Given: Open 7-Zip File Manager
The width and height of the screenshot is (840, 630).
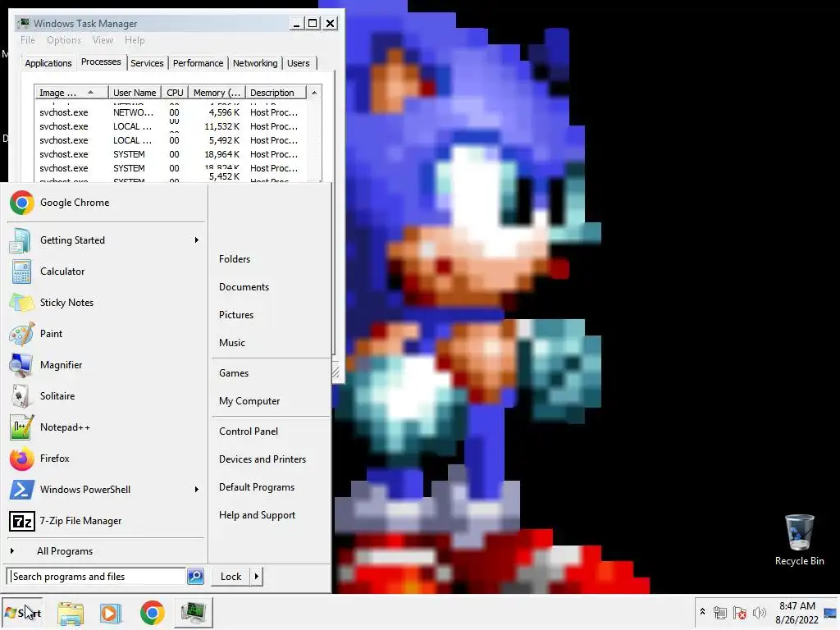Looking at the screenshot, I should point(106,521).
